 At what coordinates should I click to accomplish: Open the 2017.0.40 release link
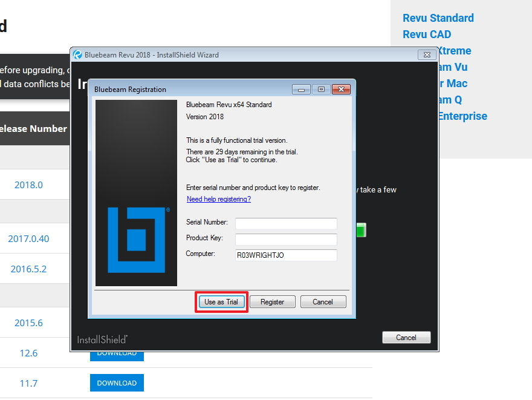[28, 238]
